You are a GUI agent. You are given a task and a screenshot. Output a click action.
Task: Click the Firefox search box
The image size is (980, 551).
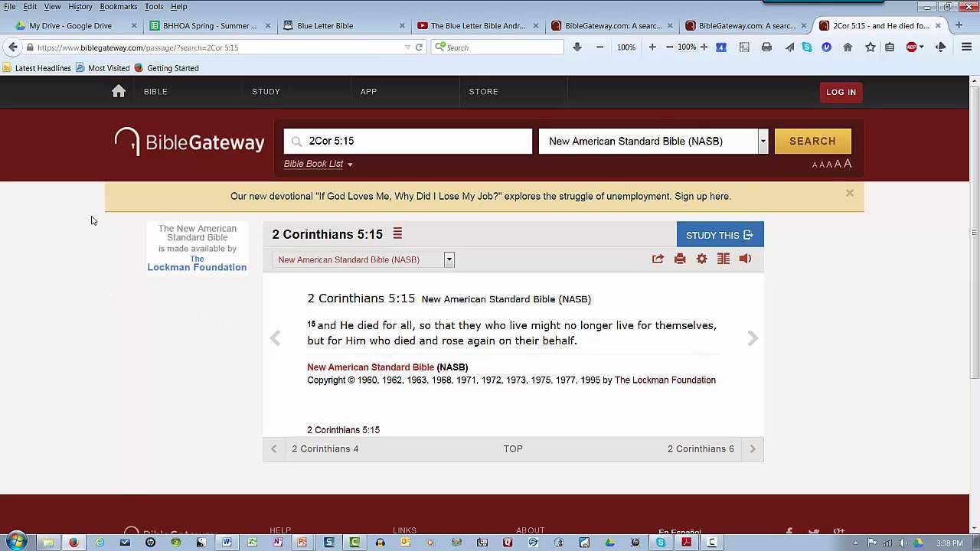click(x=498, y=47)
